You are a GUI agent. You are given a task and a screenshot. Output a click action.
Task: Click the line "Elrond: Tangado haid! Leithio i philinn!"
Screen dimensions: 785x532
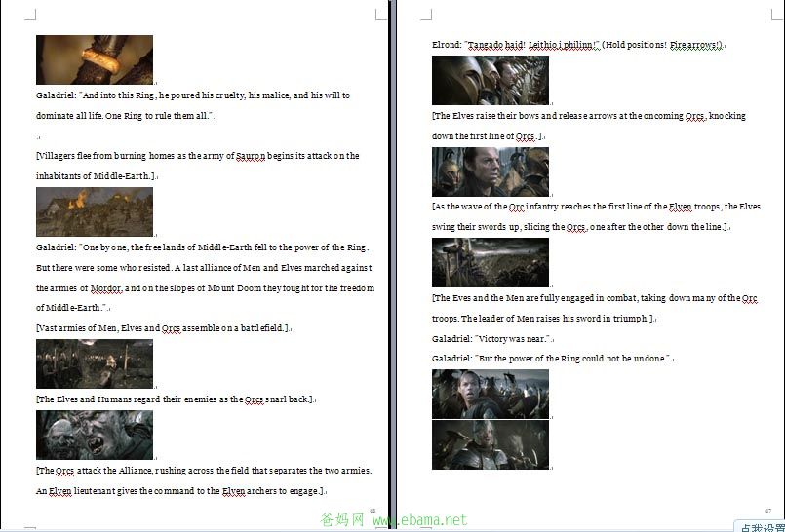click(x=577, y=45)
